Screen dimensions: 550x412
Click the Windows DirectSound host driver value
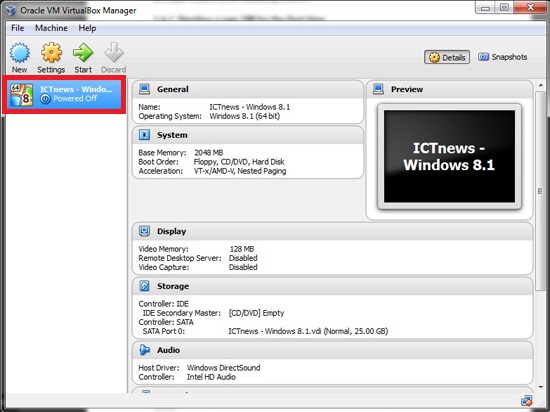[x=223, y=368]
